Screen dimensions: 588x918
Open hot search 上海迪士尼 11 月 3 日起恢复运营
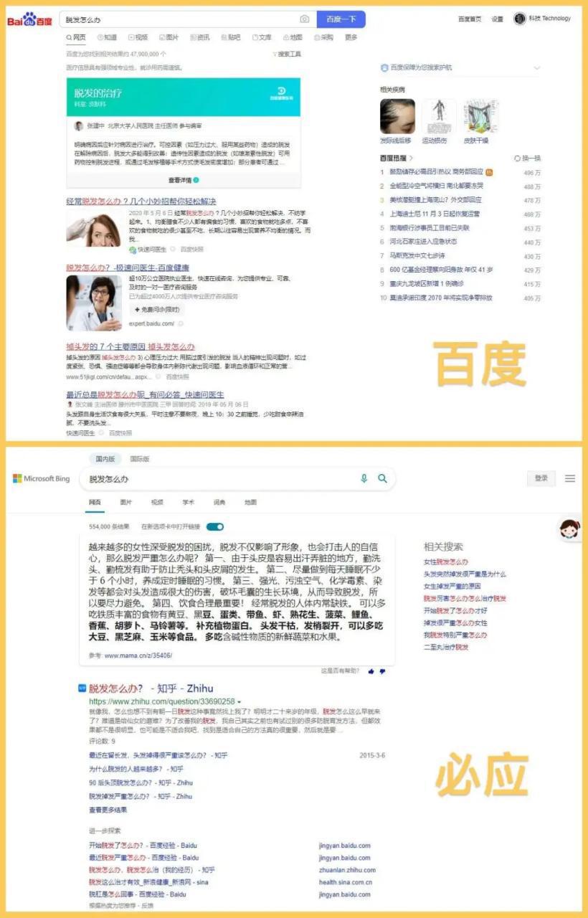pos(435,214)
